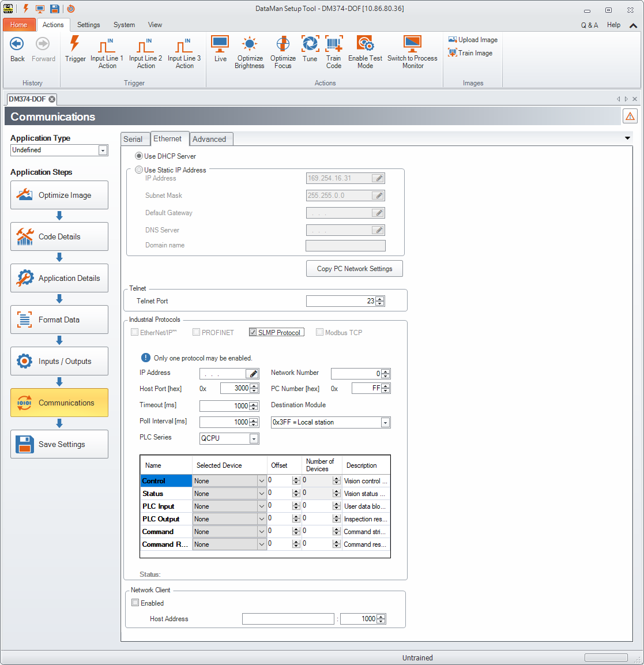Image resolution: width=644 pixels, height=665 pixels.
Task: Click the Network Client Host Address field
Action: click(x=288, y=619)
